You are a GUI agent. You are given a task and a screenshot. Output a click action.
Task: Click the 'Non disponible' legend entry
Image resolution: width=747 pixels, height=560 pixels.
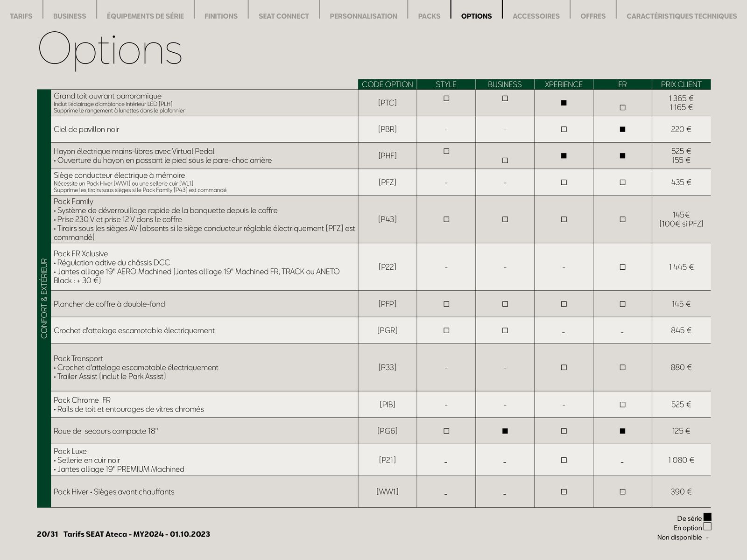click(683, 537)
